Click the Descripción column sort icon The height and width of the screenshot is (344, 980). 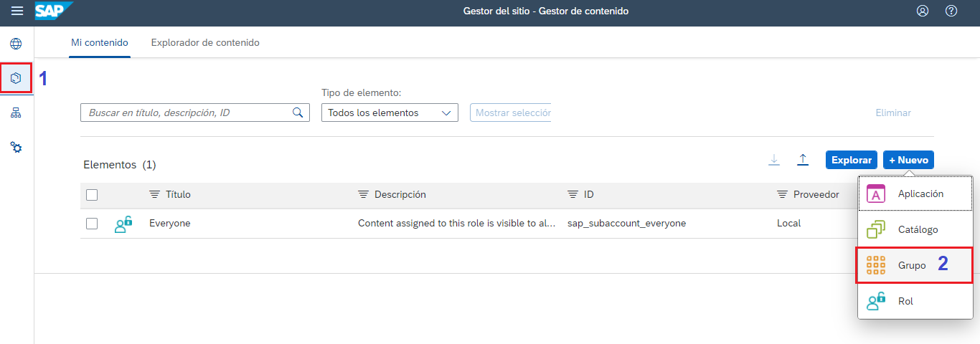tap(363, 194)
